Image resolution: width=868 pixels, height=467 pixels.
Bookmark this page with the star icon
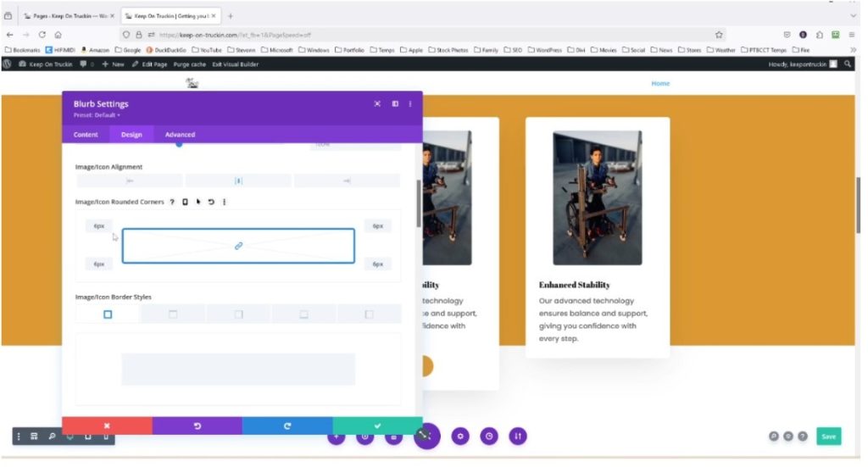(x=719, y=34)
